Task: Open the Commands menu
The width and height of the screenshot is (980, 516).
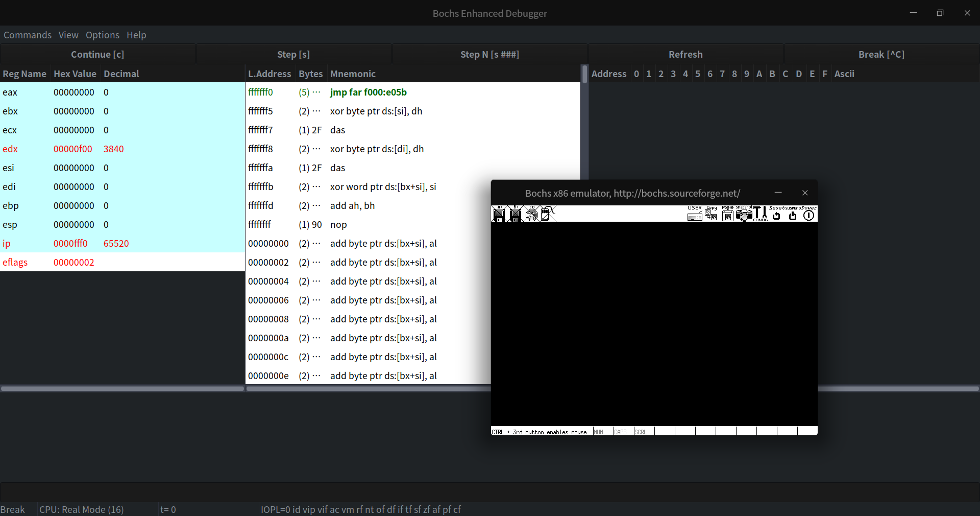Action: pos(28,35)
